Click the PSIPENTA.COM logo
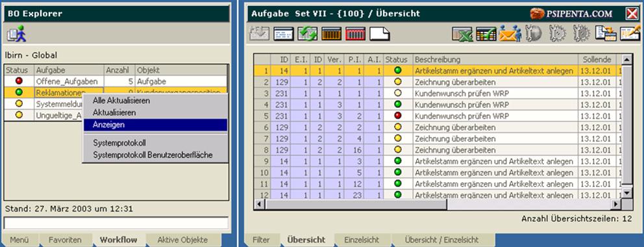Screen dimensions: 644x247 [571, 14]
